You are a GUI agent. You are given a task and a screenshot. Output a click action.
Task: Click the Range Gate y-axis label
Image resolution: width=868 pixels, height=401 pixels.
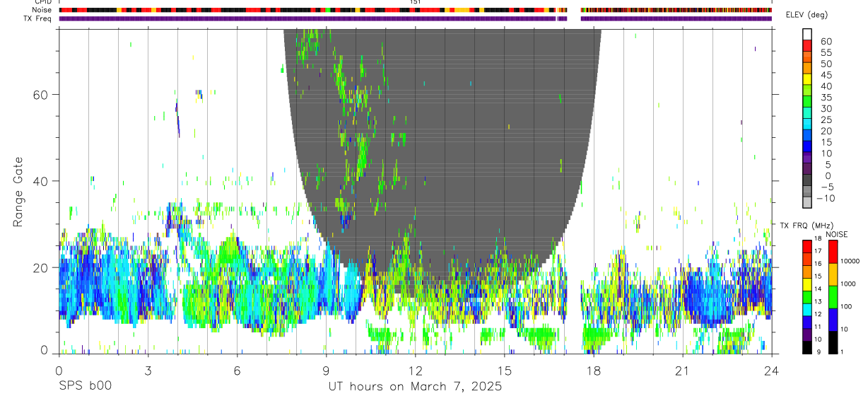pyautogui.click(x=19, y=192)
